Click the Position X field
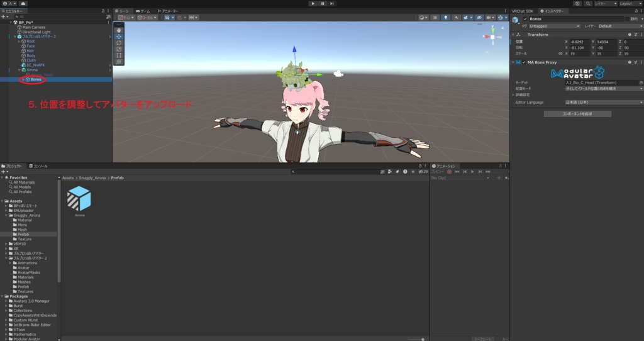This screenshot has height=341, width=644. pos(580,42)
